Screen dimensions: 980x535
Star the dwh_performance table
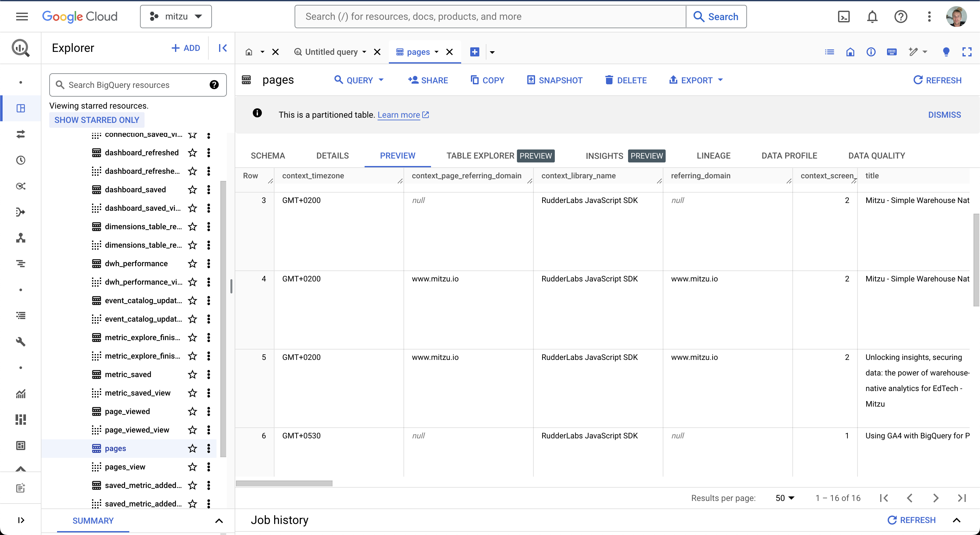(192, 263)
